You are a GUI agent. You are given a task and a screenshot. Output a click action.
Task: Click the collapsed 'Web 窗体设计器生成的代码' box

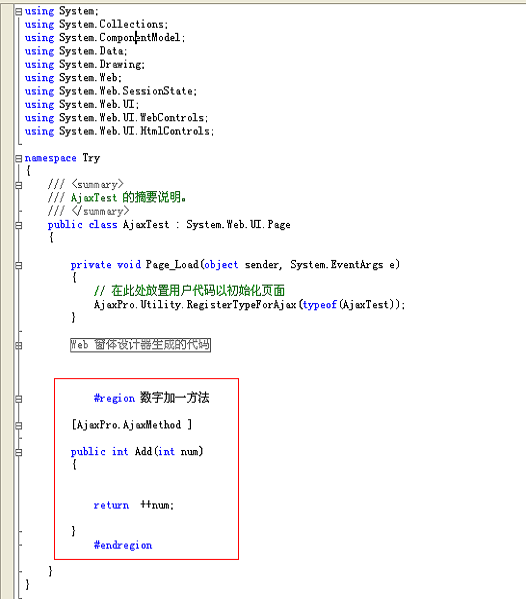(140, 345)
